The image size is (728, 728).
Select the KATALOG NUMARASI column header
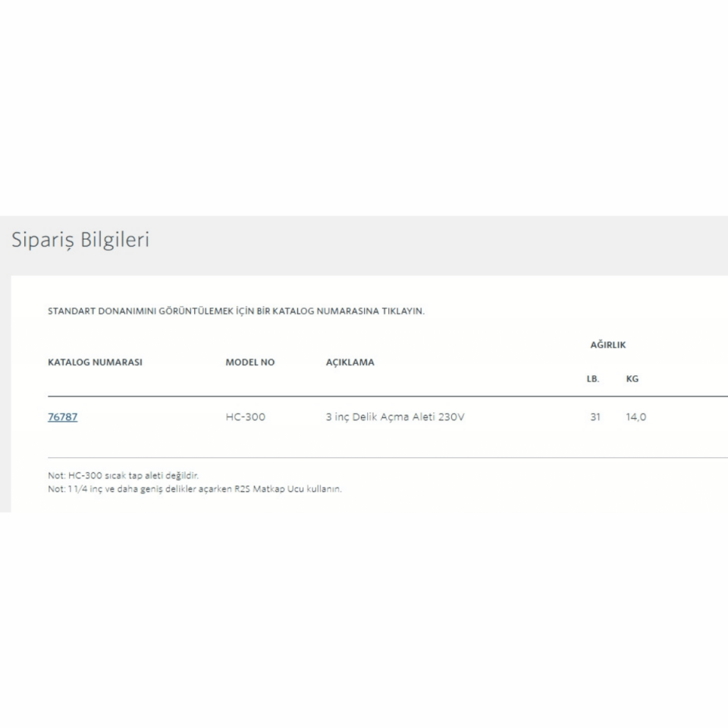coord(95,362)
